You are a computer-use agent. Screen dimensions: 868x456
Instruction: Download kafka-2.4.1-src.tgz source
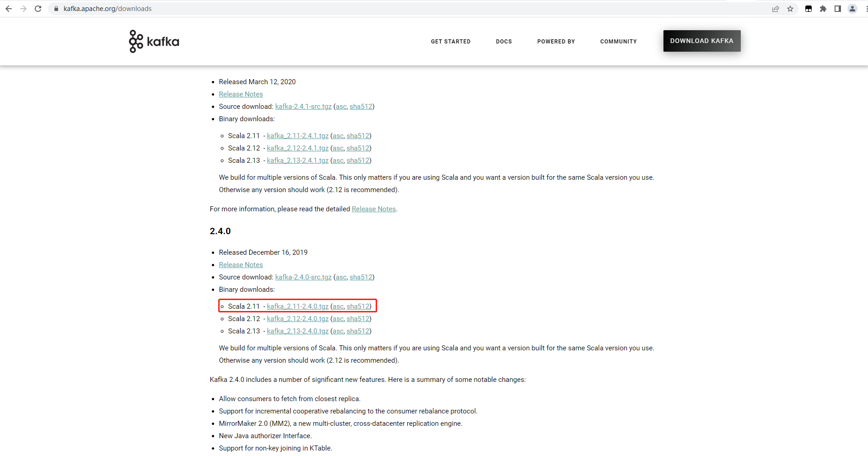point(303,107)
